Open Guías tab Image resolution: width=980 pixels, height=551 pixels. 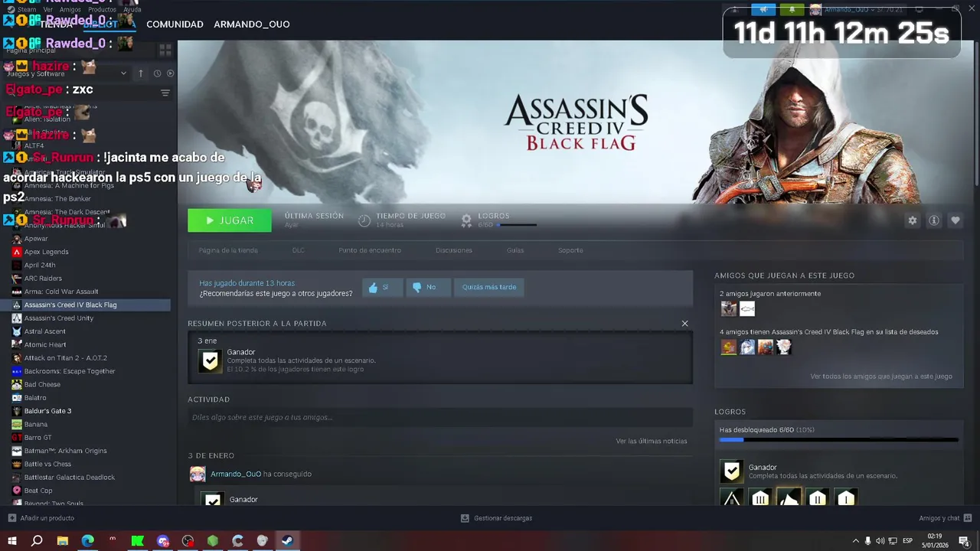[515, 250]
